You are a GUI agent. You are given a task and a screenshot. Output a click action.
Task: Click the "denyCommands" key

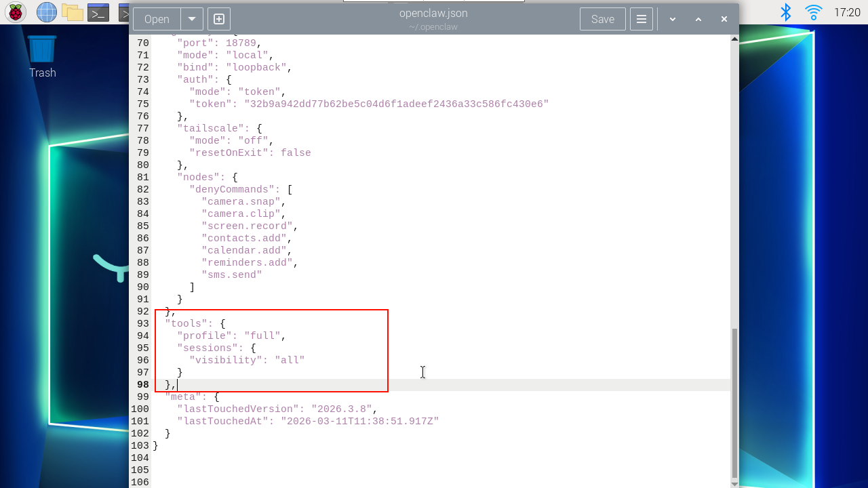pos(235,189)
